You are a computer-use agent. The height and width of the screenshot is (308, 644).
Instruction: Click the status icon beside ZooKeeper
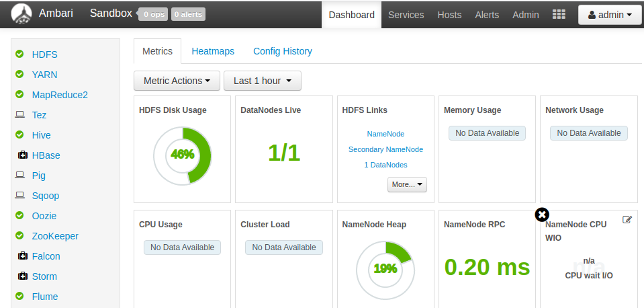[19, 235]
